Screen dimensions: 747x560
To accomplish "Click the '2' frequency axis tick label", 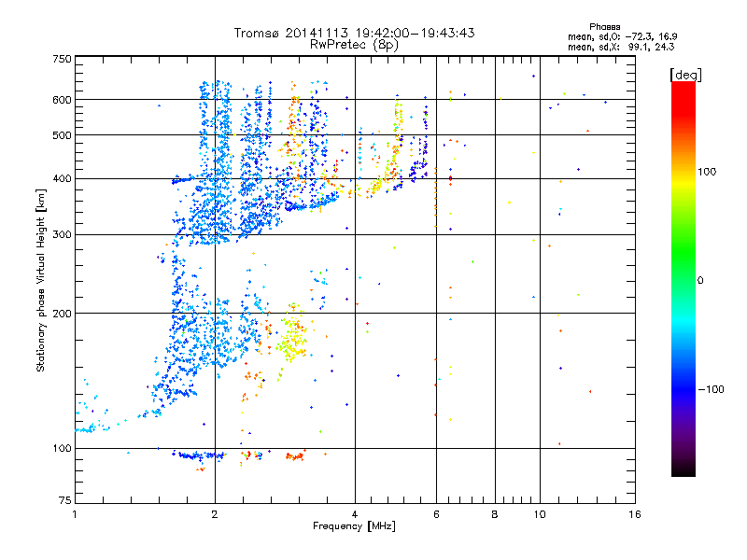I will click(x=215, y=514).
